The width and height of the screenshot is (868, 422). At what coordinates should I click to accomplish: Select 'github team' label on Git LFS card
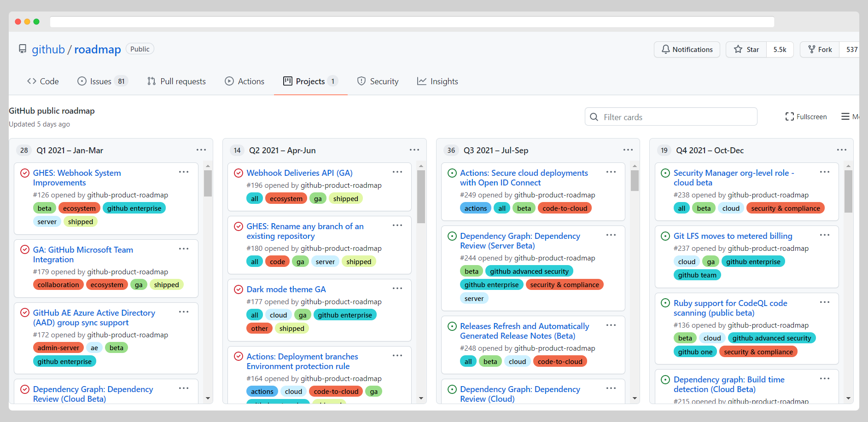pos(697,275)
